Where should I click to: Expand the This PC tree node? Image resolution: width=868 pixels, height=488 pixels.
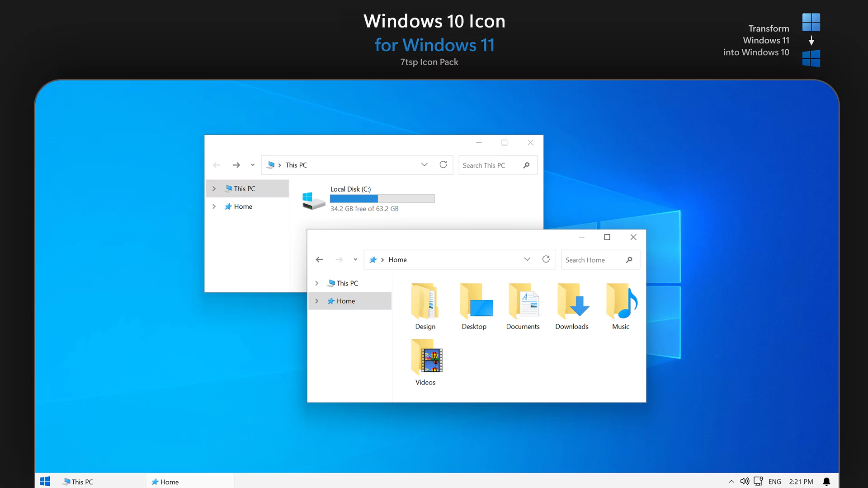tap(316, 283)
